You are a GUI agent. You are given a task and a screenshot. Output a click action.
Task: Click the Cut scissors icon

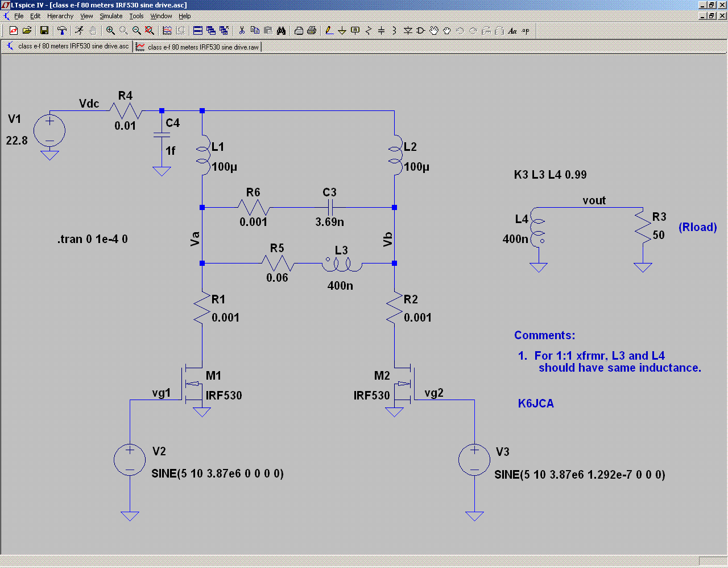pyautogui.click(x=242, y=31)
